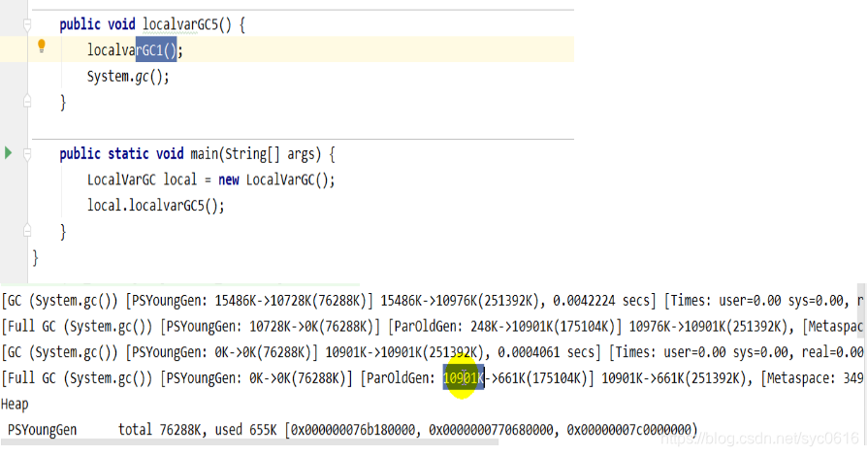Click PSYoungGen total 76288K line
The width and height of the screenshot is (868, 456).
353,430
